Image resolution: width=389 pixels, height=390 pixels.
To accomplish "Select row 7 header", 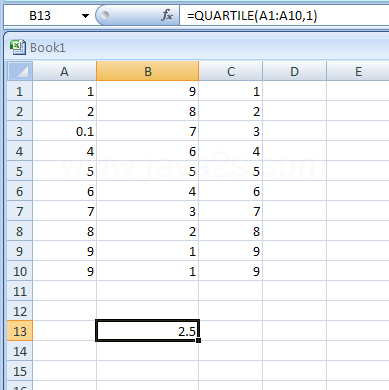I will [x=20, y=211].
